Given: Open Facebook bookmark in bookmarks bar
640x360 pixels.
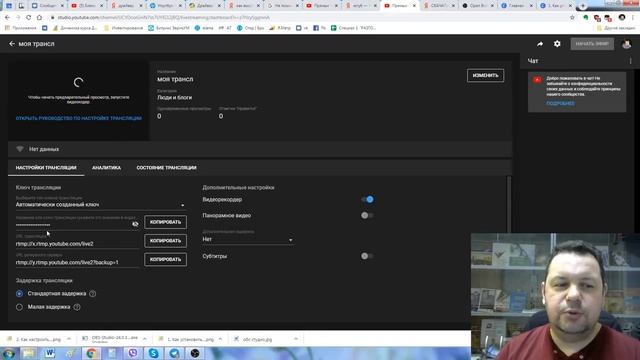Looking at the screenshot, I should (319, 28).
